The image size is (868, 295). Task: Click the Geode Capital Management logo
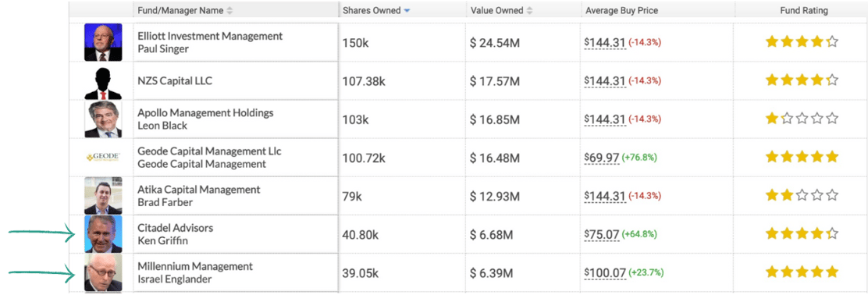(x=103, y=158)
